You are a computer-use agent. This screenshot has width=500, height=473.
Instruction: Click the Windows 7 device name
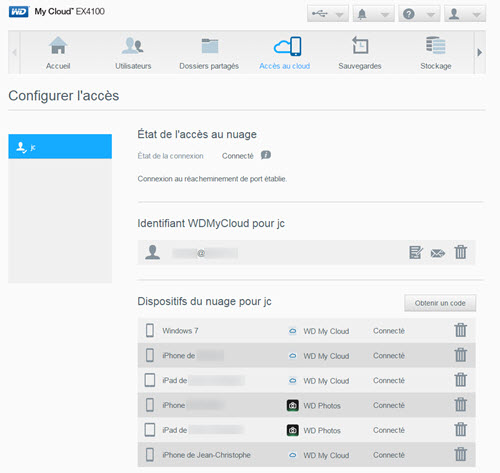tap(180, 331)
